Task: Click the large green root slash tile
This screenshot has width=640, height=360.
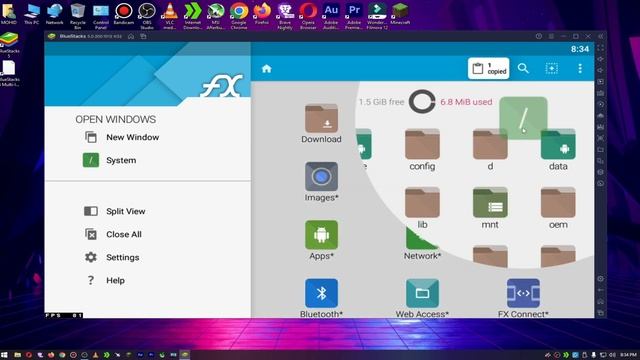Action: tap(523, 118)
